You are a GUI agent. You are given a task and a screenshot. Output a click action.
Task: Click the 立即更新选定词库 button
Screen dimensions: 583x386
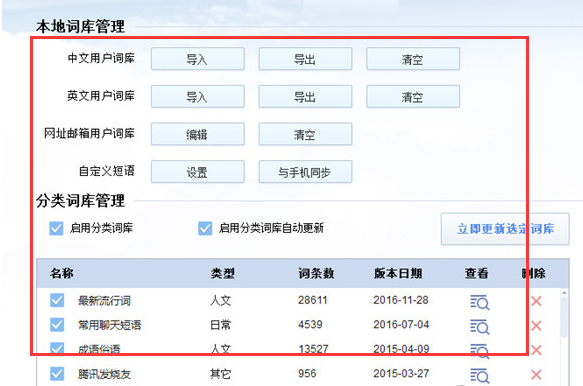505,229
